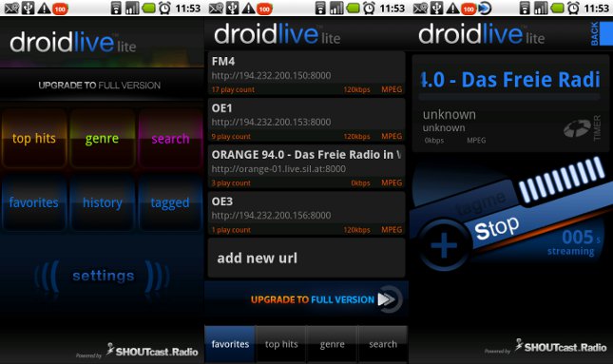Switch to the top hits bottom tab
The height and width of the screenshot is (364, 613).
point(281,344)
